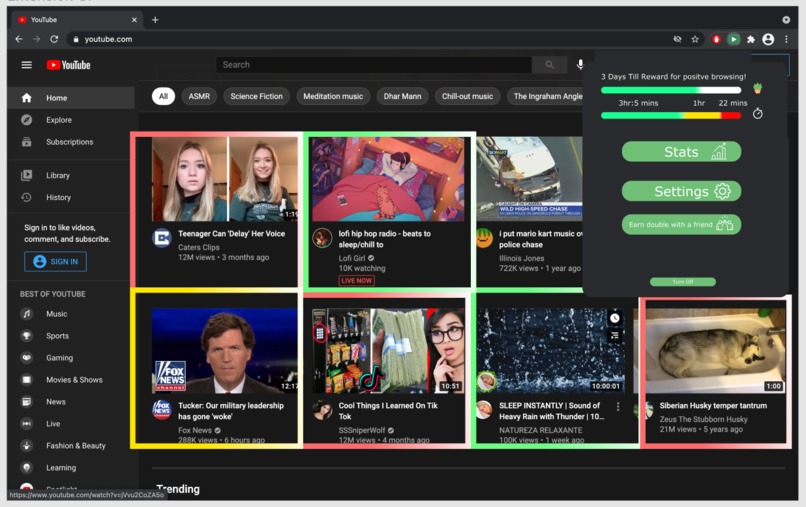Screen dimensions: 806x507
Task: Open Learning category
Action: [x=71, y=468]
